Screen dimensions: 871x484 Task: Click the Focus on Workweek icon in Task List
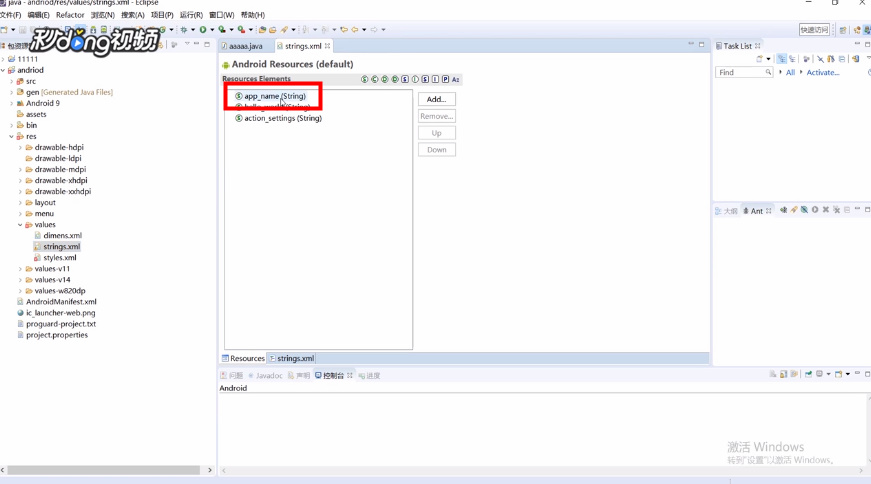coord(806,58)
